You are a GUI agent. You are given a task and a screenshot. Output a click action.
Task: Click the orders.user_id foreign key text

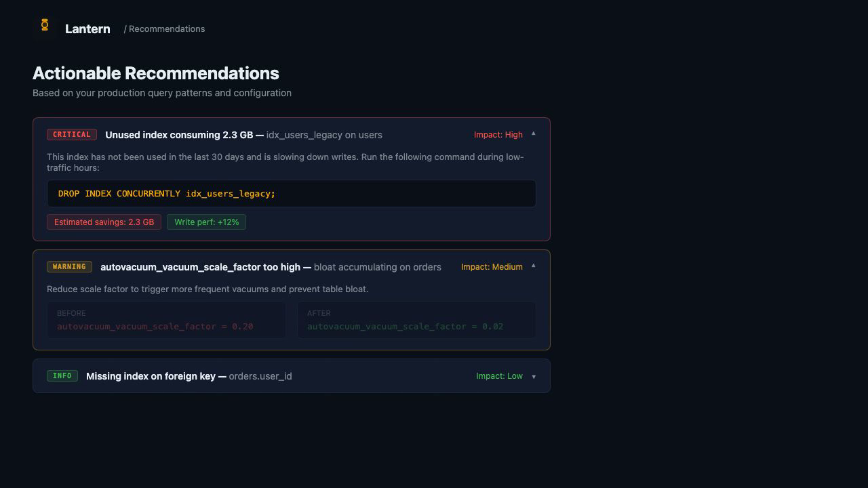click(x=260, y=376)
